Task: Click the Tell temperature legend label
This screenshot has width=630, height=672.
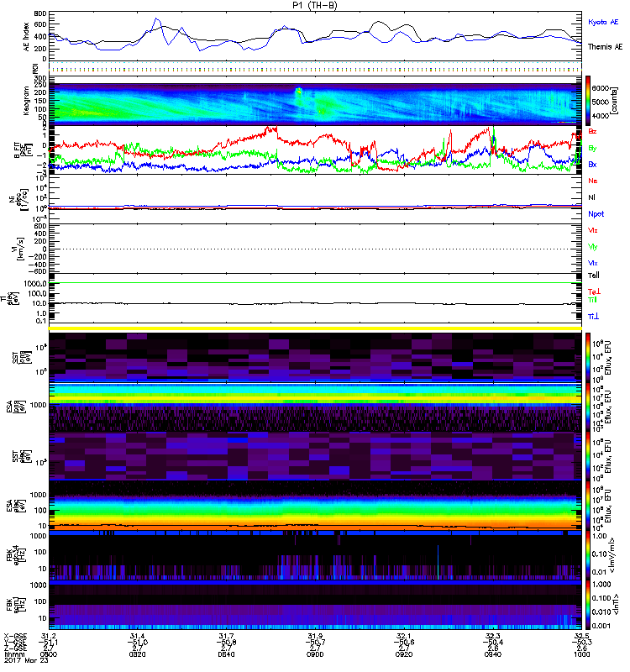Action: coord(594,276)
